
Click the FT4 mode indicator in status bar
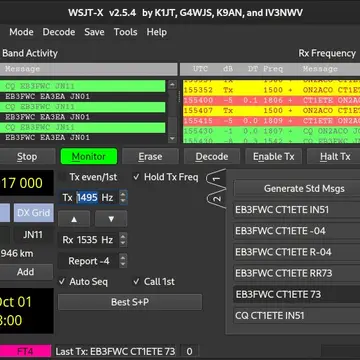[25, 351]
